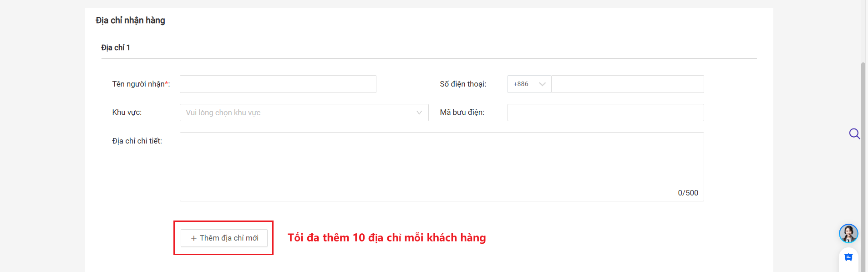868x272 pixels.
Task: Open the customer support avatar
Action: (x=848, y=233)
